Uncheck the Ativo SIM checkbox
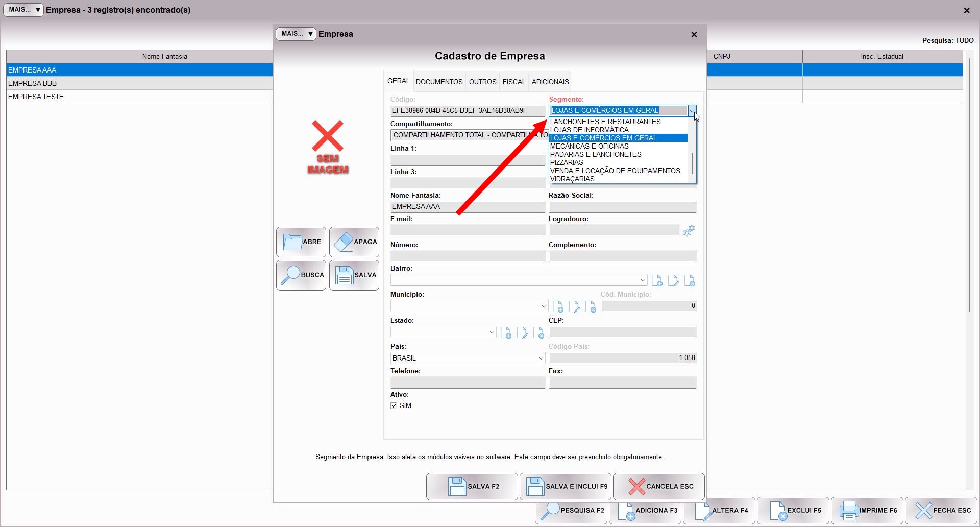 pyautogui.click(x=394, y=405)
